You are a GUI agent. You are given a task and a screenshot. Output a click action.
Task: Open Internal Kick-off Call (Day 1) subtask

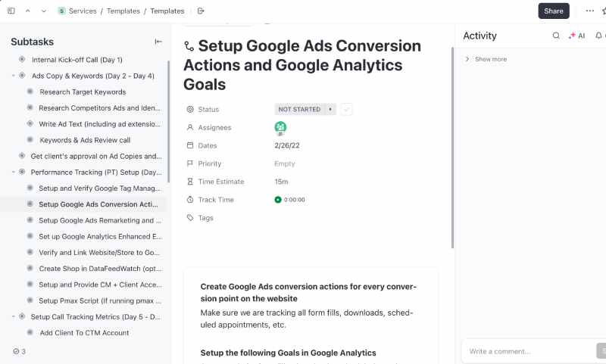(77, 60)
